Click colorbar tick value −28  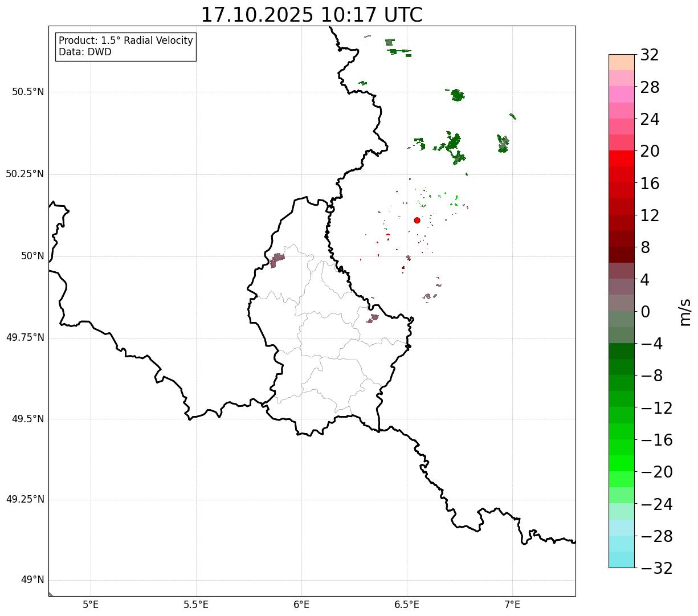click(656, 536)
